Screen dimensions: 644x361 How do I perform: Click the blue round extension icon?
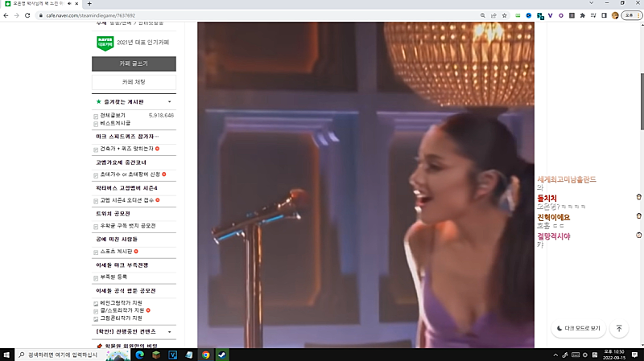(x=529, y=15)
